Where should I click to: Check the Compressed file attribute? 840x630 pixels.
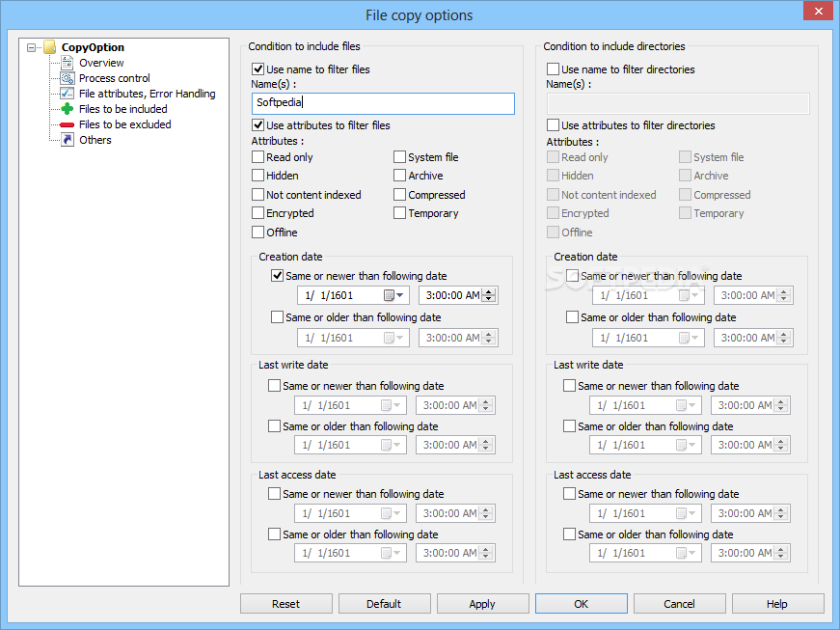399,195
